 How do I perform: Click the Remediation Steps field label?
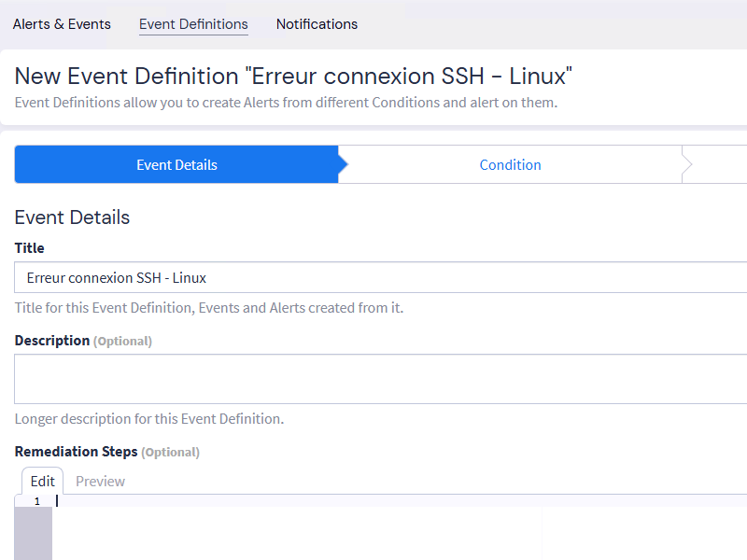[77, 452]
